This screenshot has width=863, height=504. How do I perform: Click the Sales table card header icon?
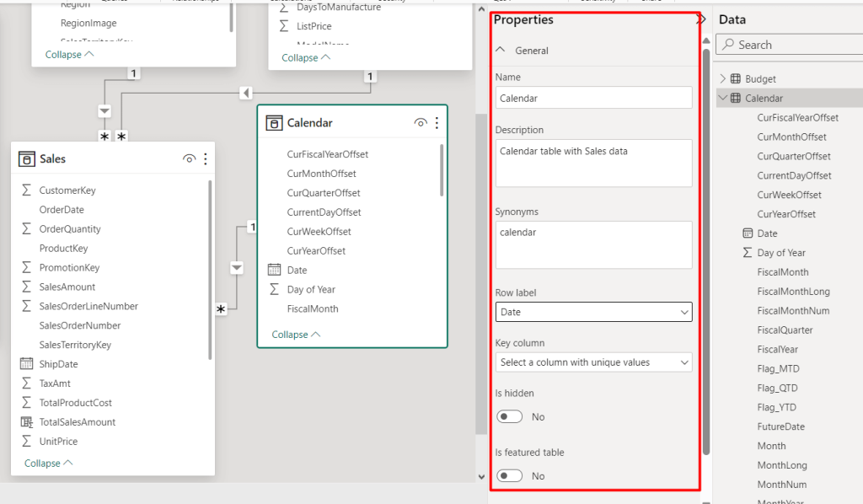tap(26, 159)
